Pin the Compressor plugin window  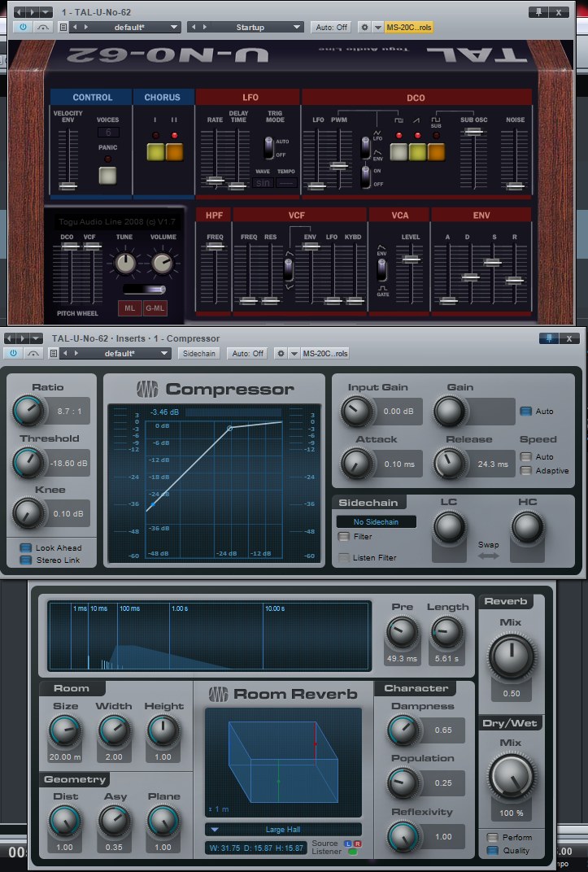pos(549,338)
